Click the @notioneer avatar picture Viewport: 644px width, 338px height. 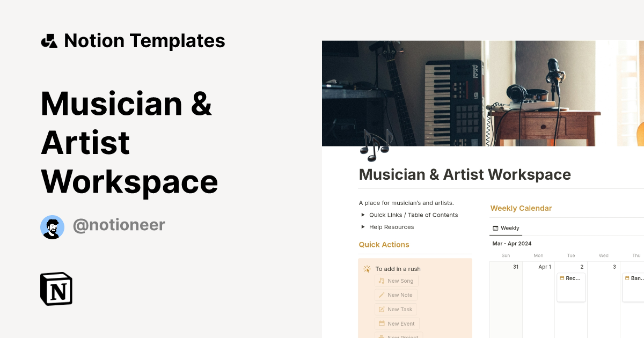(52, 227)
